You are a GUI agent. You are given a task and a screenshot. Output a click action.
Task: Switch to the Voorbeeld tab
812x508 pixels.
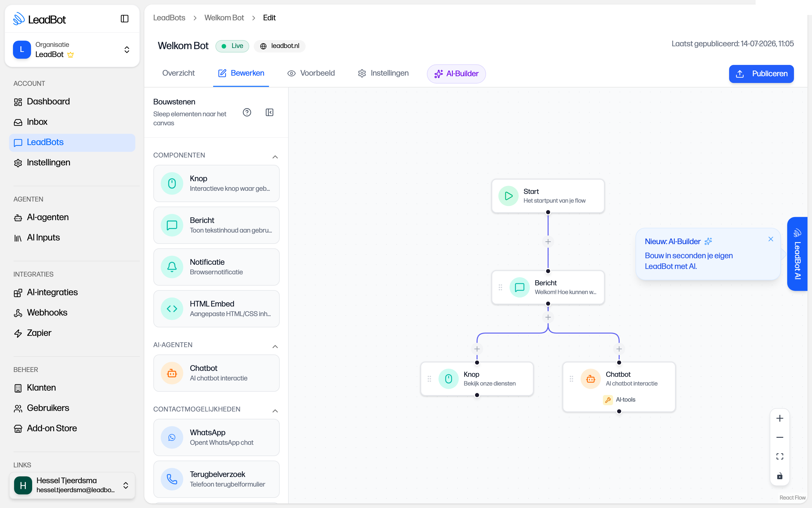coord(311,73)
